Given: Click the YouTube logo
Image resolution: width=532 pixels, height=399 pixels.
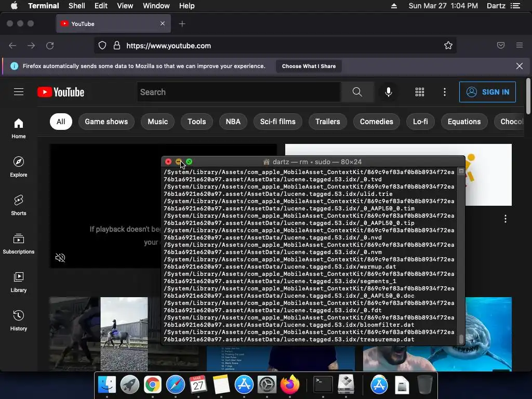Looking at the screenshot, I should 61,92.
